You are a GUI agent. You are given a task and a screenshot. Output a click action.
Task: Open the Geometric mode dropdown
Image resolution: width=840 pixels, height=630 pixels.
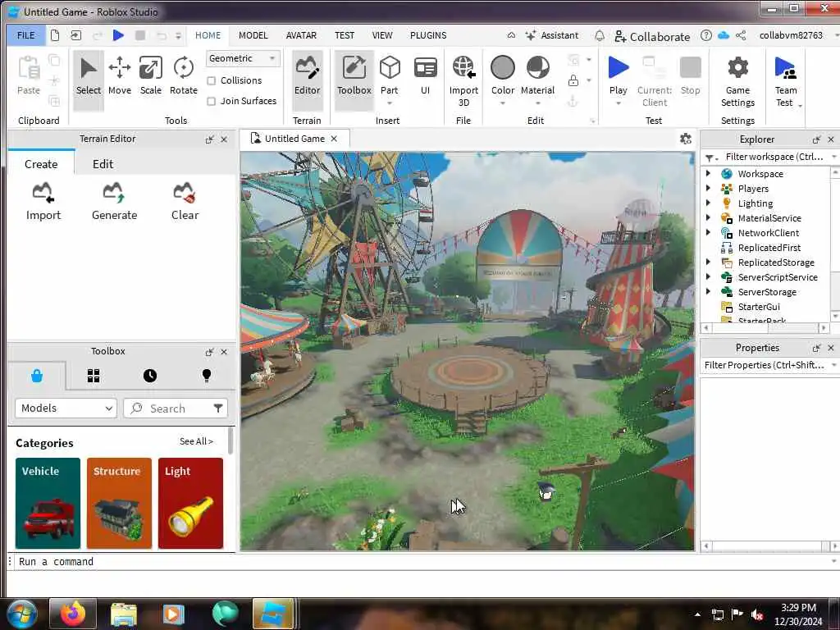click(x=243, y=58)
